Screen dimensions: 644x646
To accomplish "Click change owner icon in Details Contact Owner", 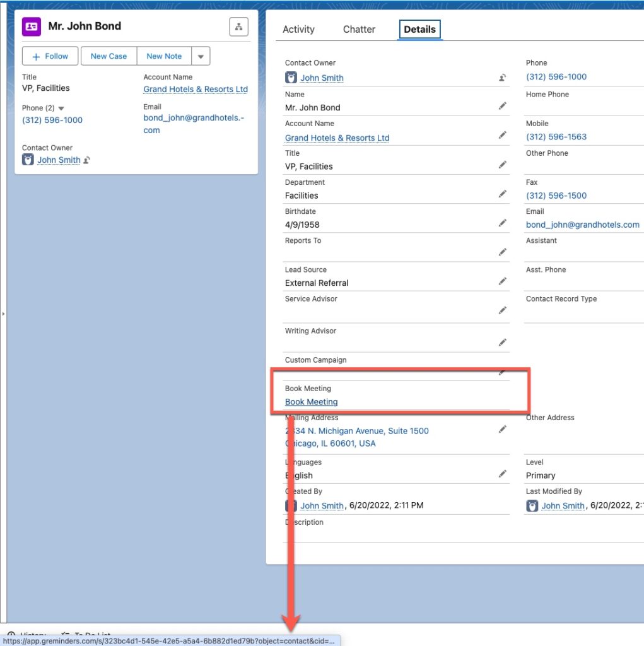I will point(502,78).
